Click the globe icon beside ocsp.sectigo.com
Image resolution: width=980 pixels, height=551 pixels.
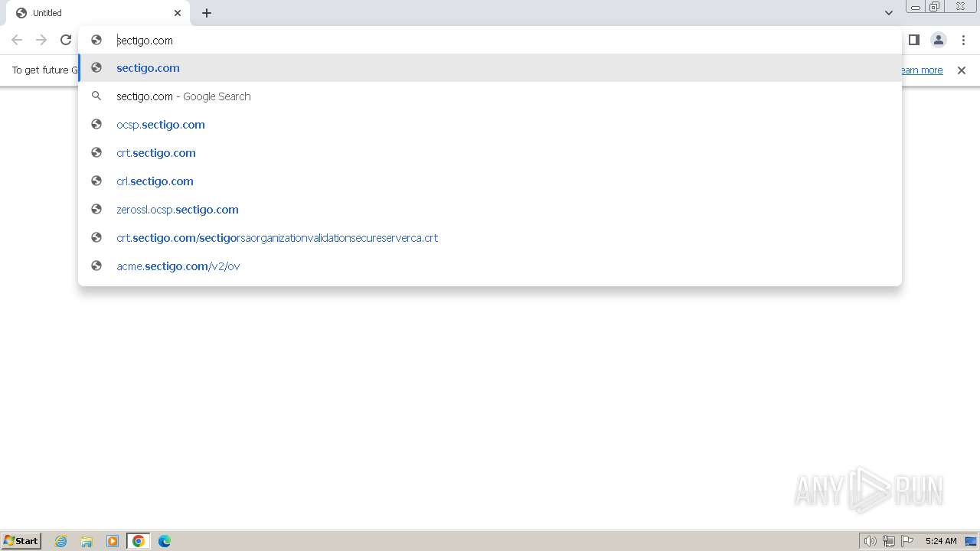tap(96, 125)
